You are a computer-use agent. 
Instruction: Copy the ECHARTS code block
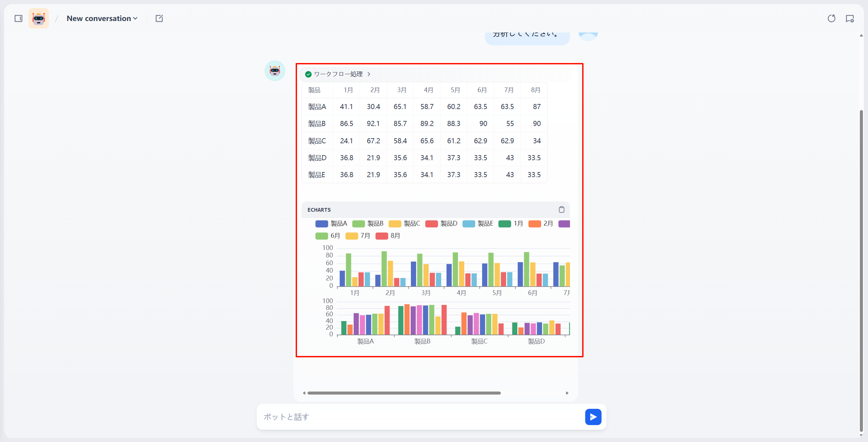561,210
